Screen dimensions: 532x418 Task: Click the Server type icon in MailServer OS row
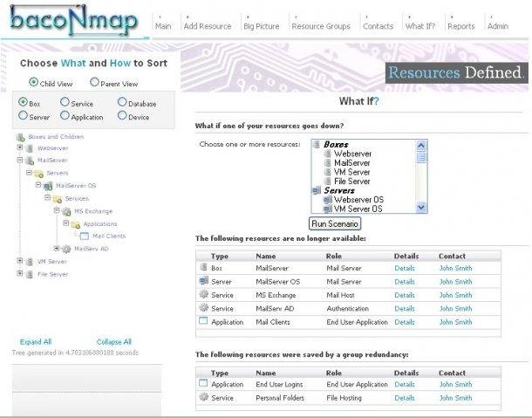(203, 280)
